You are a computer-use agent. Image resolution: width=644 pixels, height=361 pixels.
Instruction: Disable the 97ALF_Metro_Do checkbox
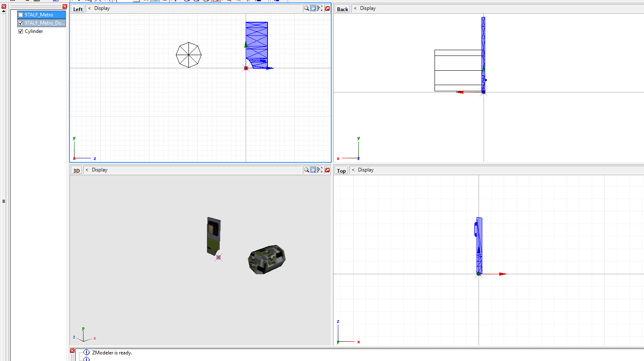point(20,23)
